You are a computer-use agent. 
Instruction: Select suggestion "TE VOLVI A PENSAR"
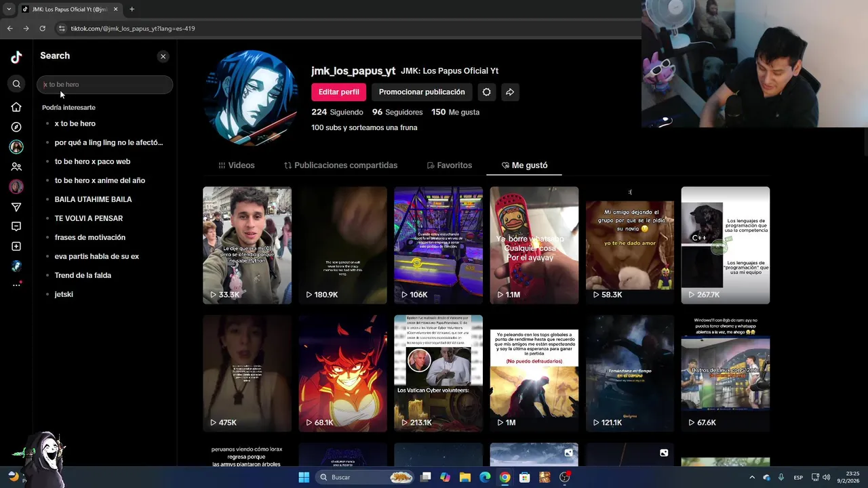pos(89,218)
